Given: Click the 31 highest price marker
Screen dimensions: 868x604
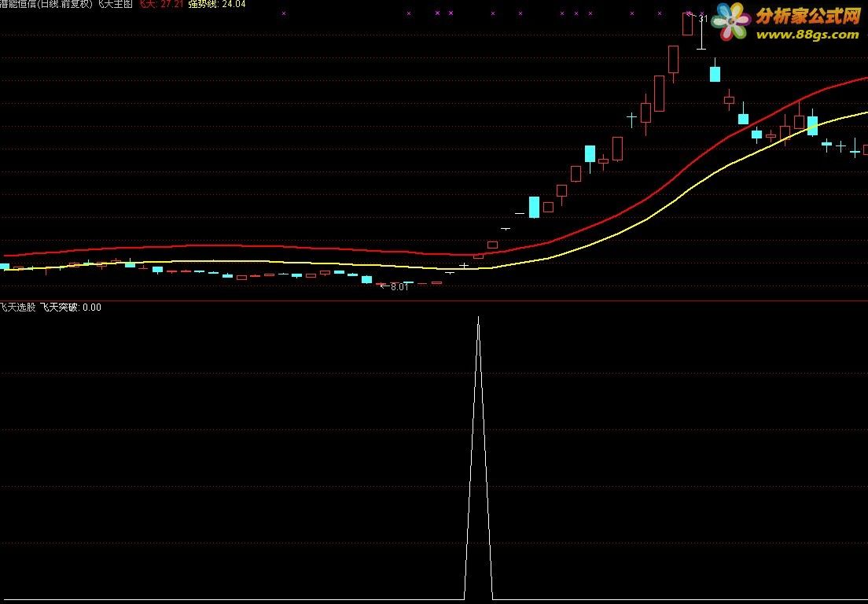Looking at the screenshot, I should [x=703, y=19].
